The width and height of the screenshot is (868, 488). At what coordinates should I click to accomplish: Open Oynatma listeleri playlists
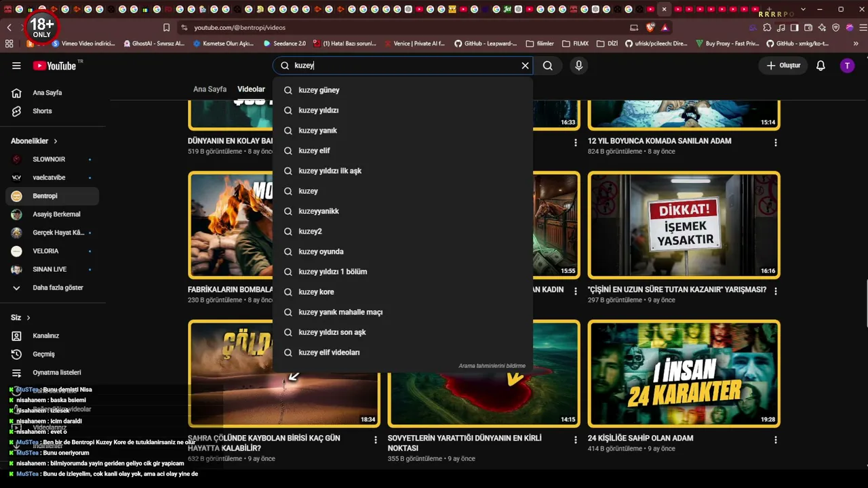point(52,372)
